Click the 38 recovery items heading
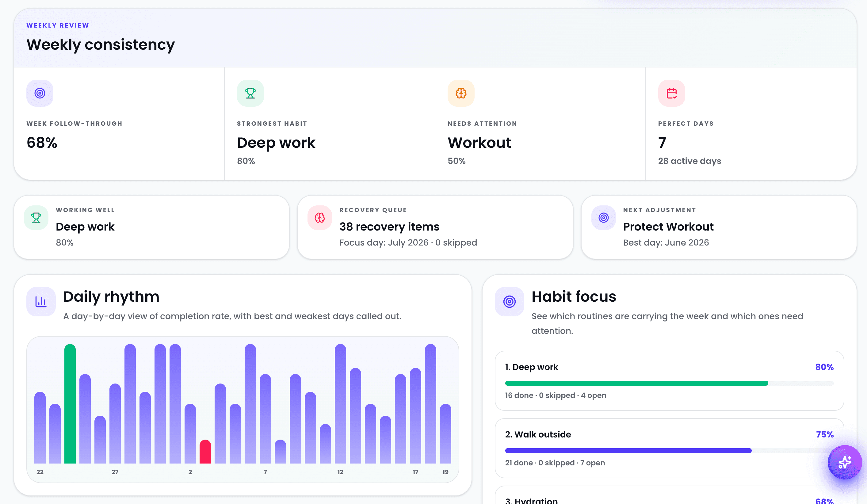The image size is (867, 504). (x=389, y=227)
